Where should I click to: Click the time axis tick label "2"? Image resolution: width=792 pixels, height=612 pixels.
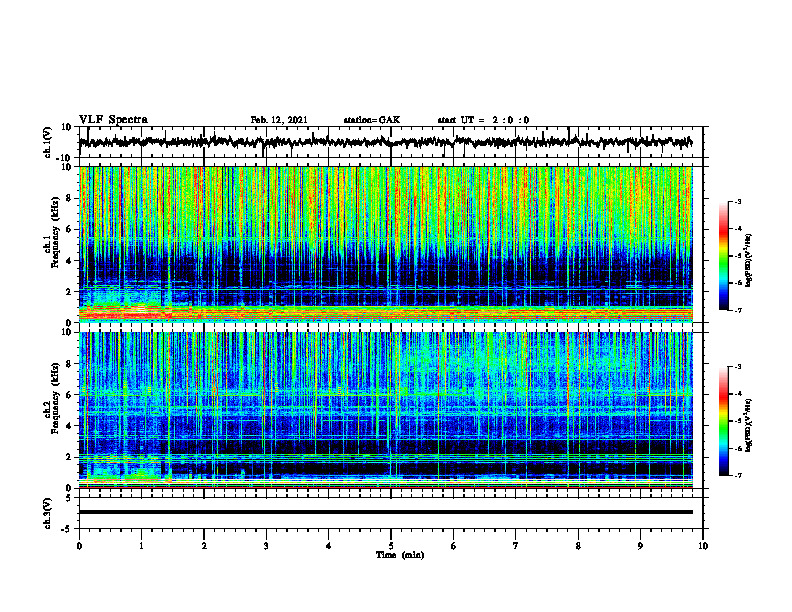pyautogui.click(x=204, y=546)
